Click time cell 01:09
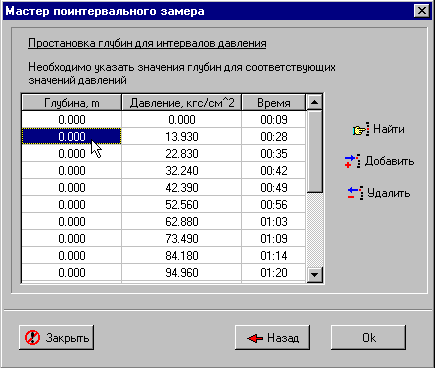Viewport: 435px width, 368px height. 274,239
